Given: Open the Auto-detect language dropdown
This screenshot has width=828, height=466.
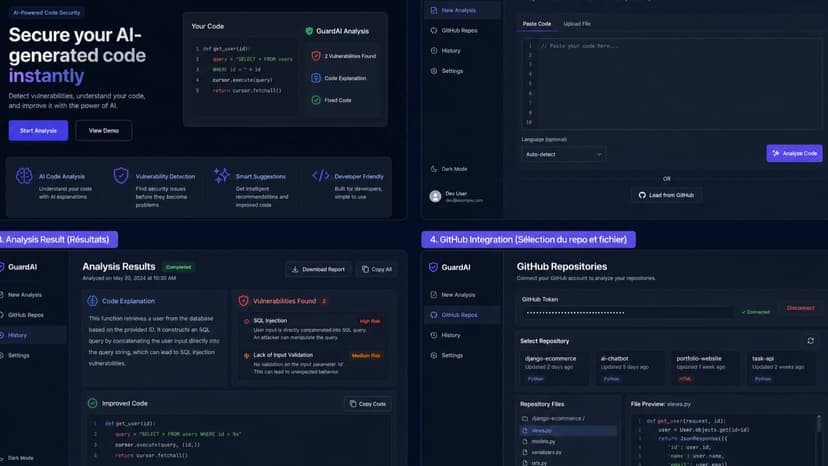Looking at the screenshot, I should click(x=563, y=154).
